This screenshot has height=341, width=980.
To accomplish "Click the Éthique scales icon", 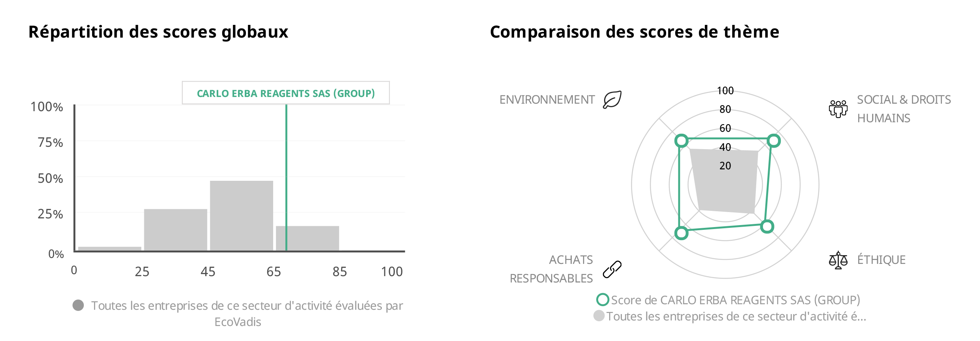I will 838,260.
